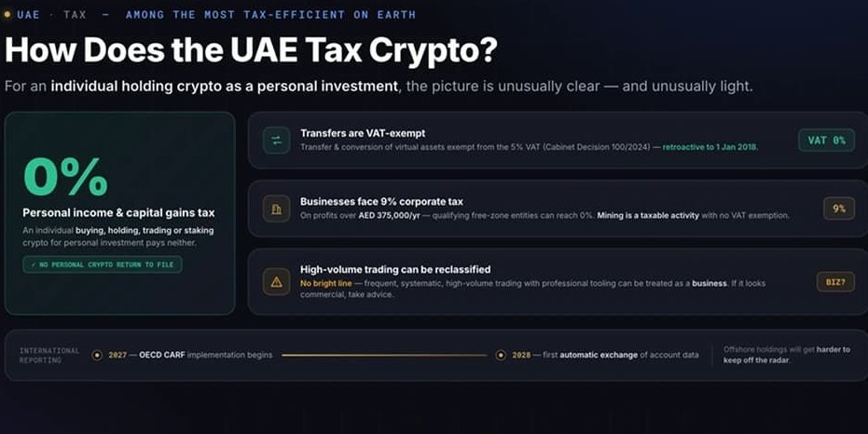868x434 pixels.
Task: Click the VAT 0% badge
Action: pos(826,141)
